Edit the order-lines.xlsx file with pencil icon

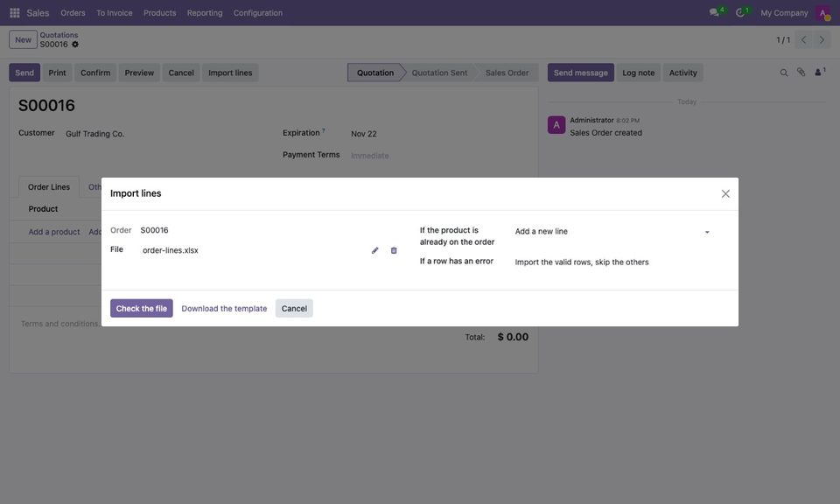375,250
